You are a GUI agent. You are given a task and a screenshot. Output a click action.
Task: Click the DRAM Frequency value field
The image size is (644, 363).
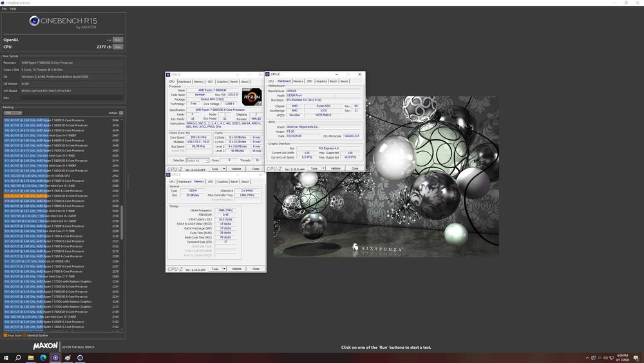point(225,210)
